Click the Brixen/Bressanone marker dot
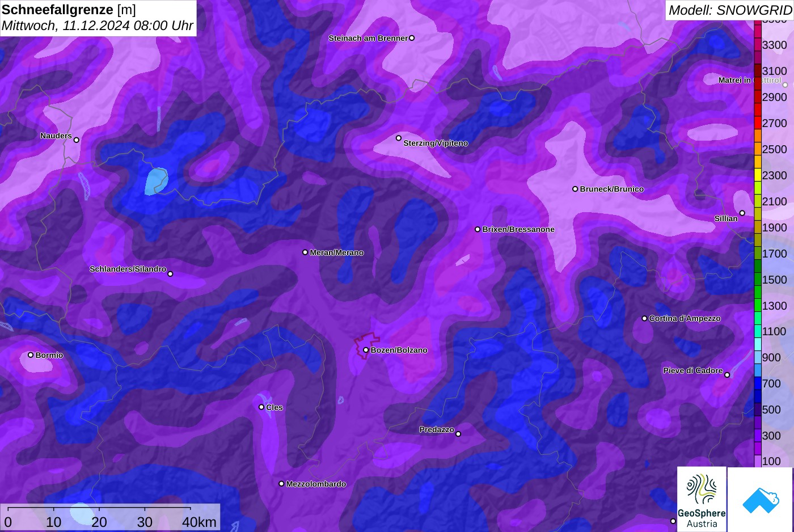794x532 pixels. (x=478, y=229)
